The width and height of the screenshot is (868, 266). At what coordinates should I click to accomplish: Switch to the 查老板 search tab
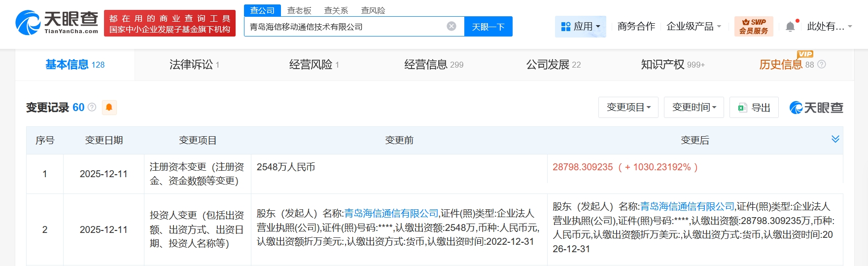[x=299, y=10]
